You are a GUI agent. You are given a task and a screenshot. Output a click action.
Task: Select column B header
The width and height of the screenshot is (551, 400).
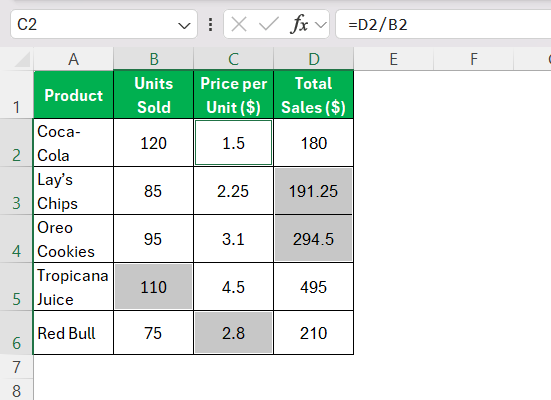click(154, 59)
